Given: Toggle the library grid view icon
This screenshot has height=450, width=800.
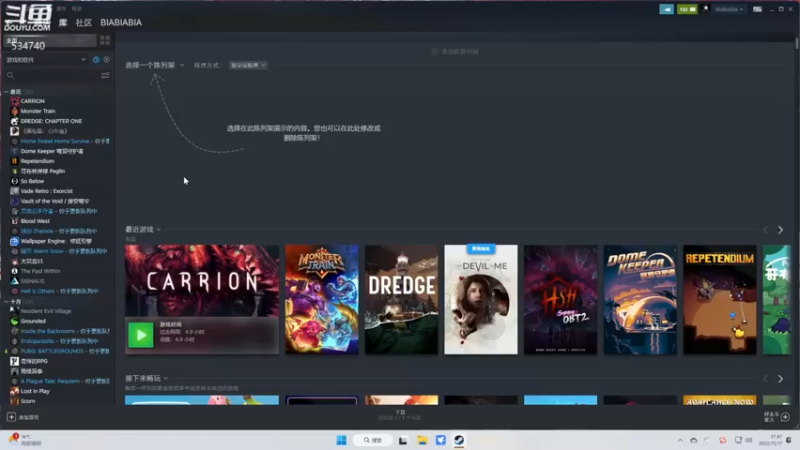Looking at the screenshot, I should tap(105, 40).
